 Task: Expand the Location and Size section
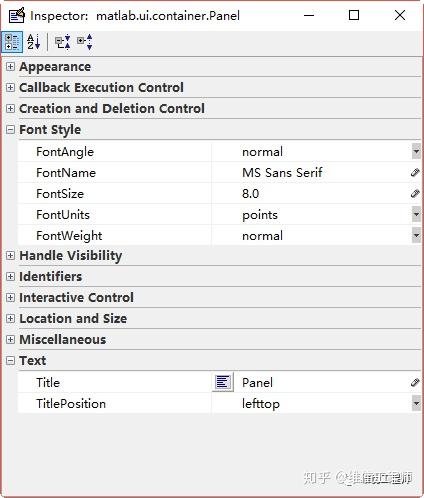10,318
